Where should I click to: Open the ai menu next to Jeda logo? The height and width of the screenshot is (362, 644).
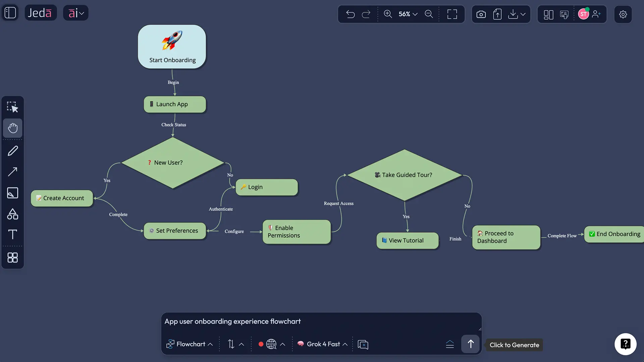pos(75,13)
